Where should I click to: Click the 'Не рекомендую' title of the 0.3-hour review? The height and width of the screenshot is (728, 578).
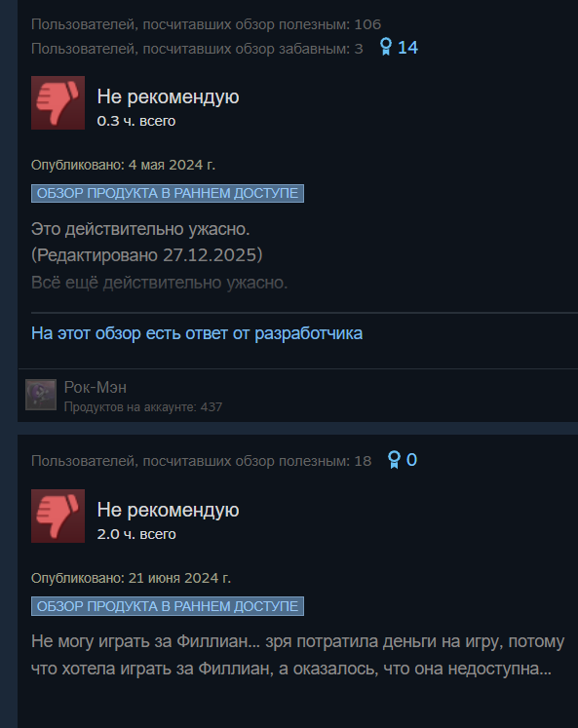[168, 96]
